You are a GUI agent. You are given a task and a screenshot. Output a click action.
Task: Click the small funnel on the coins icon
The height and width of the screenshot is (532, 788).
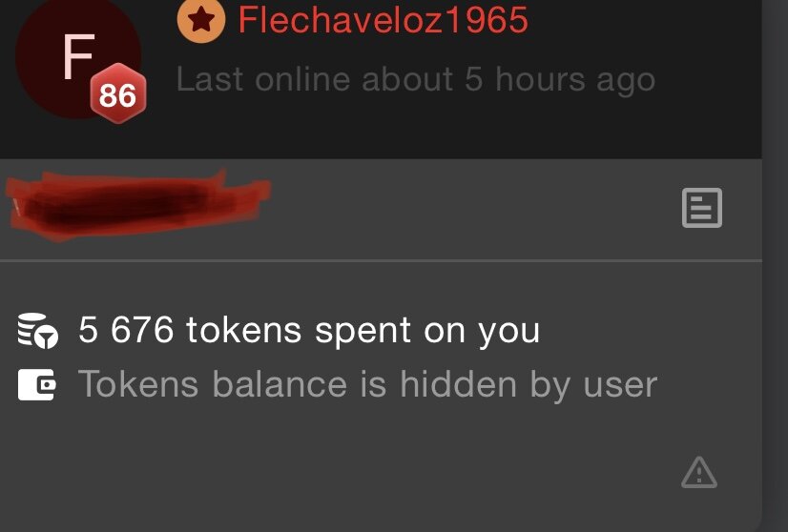[48, 338]
